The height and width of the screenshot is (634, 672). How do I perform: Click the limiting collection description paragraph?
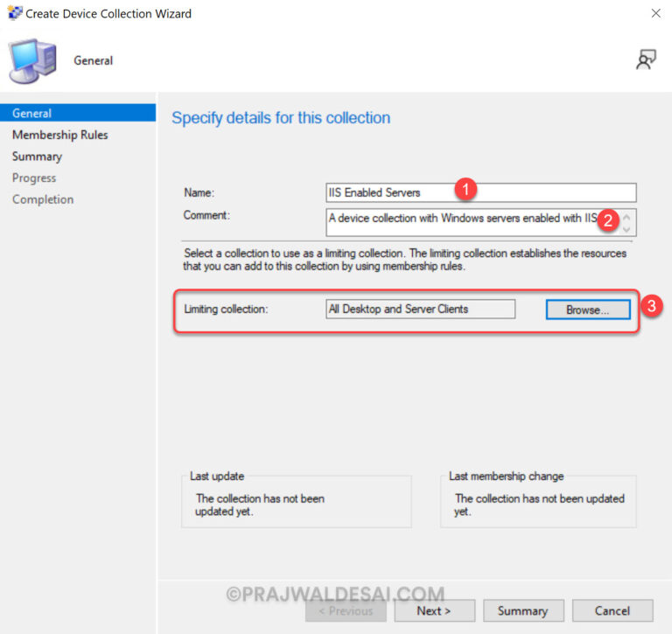404,260
